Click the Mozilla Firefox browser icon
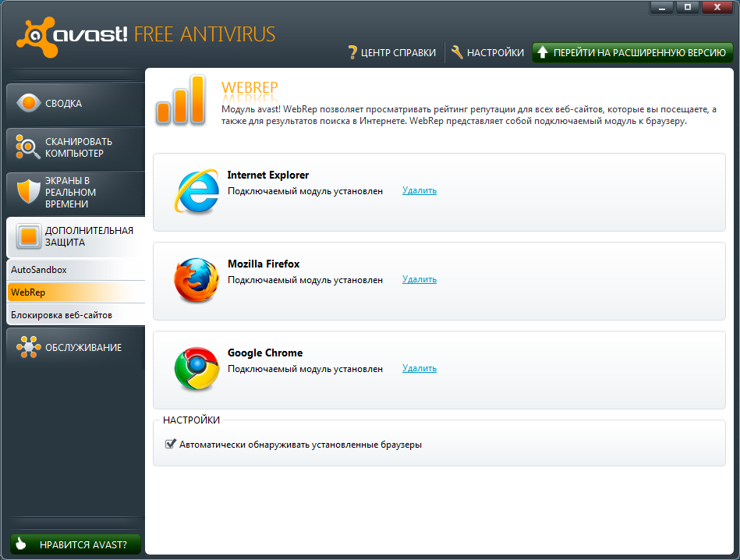740x560 pixels. [197, 280]
